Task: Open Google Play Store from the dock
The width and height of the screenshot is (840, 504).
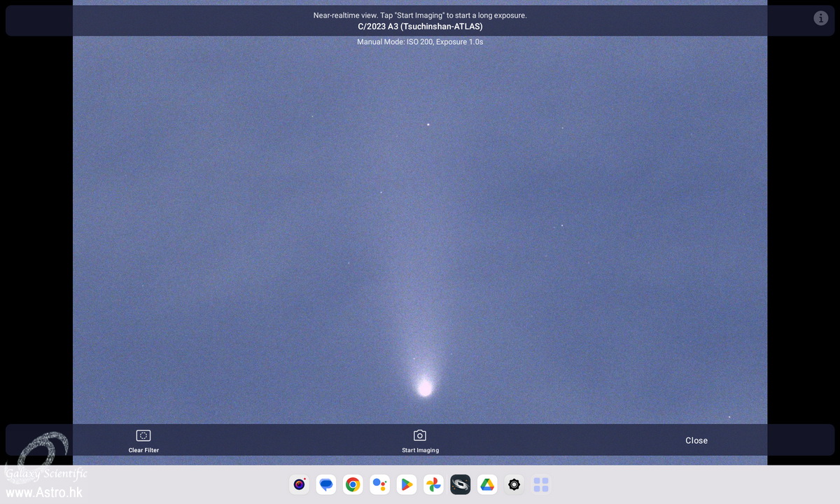Action: [406, 484]
